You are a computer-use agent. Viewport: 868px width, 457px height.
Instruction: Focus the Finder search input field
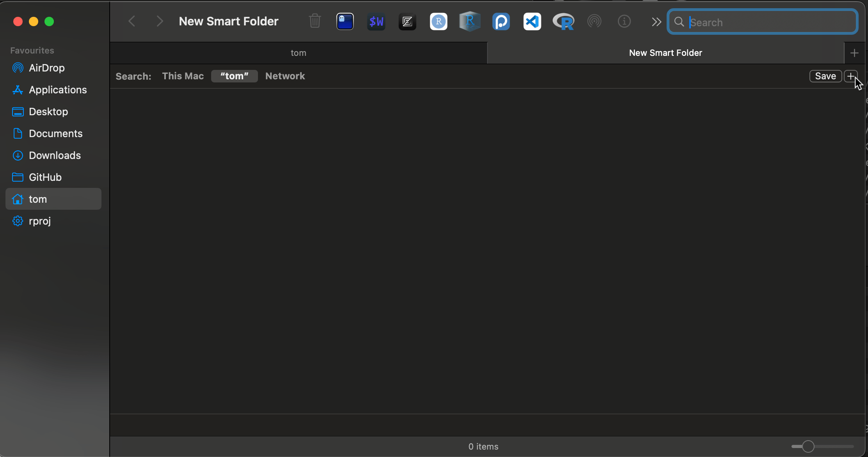coord(763,22)
